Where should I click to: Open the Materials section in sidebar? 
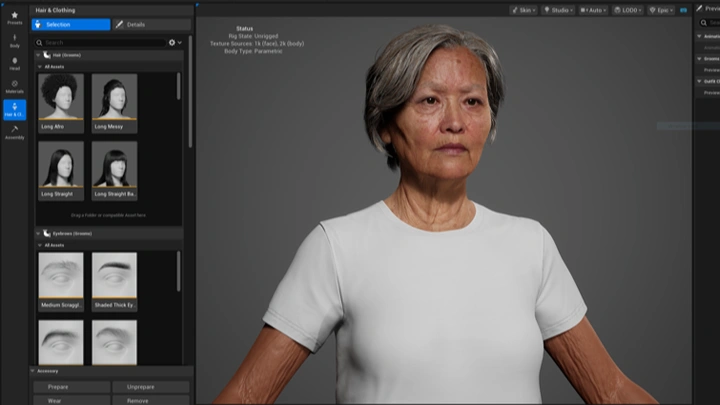pyautogui.click(x=14, y=89)
